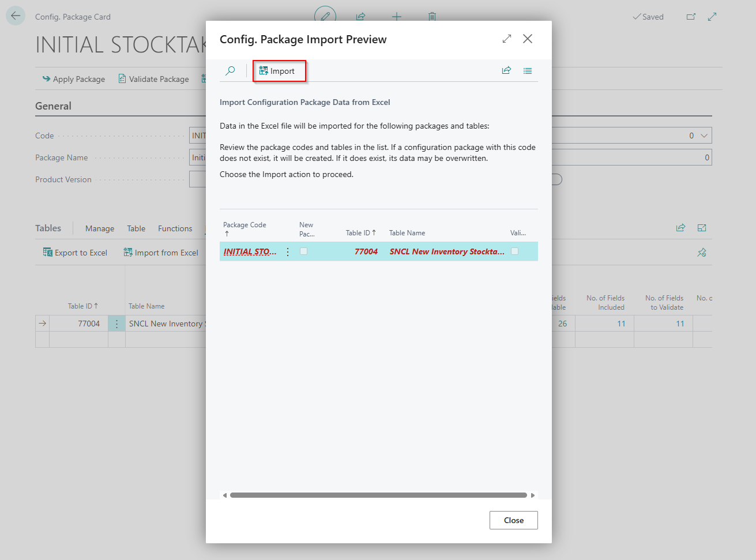Click the No. of Fields Included value 11
The image size is (756, 560).
tap(621, 324)
